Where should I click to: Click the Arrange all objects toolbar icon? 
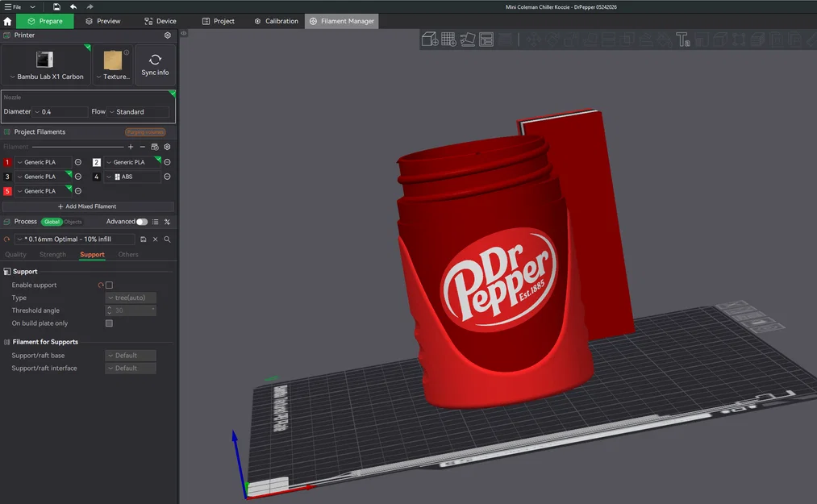[x=486, y=39]
